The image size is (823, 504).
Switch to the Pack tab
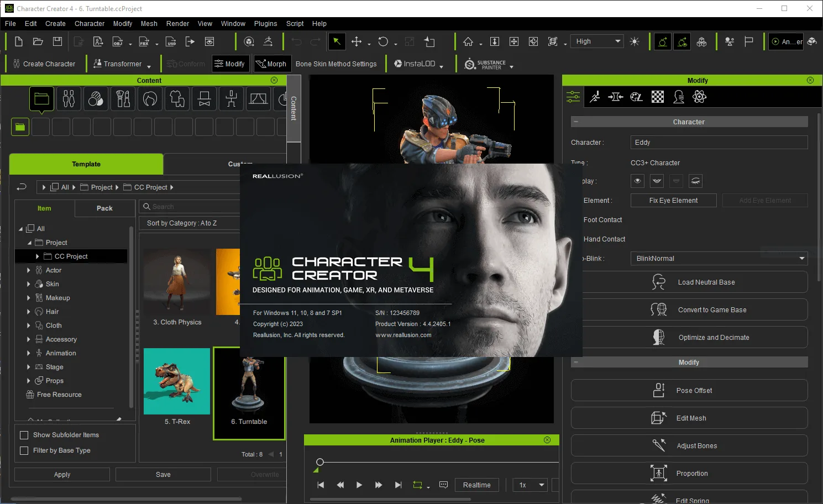pyautogui.click(x=104, y=208)
